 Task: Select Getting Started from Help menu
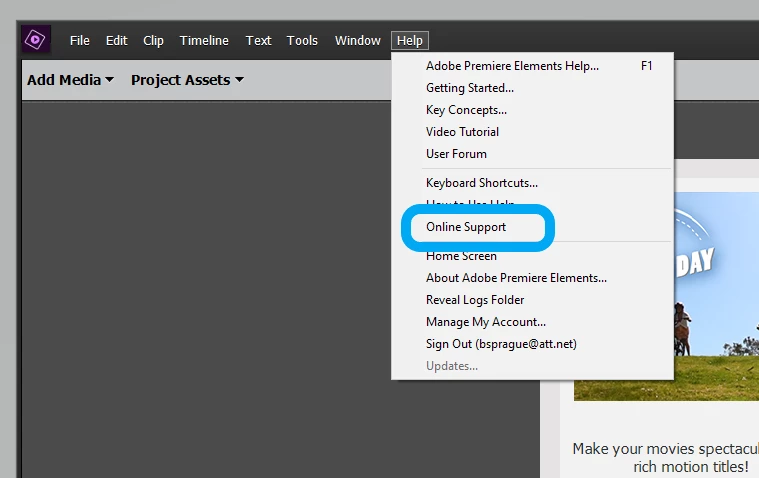click(532, 88)
